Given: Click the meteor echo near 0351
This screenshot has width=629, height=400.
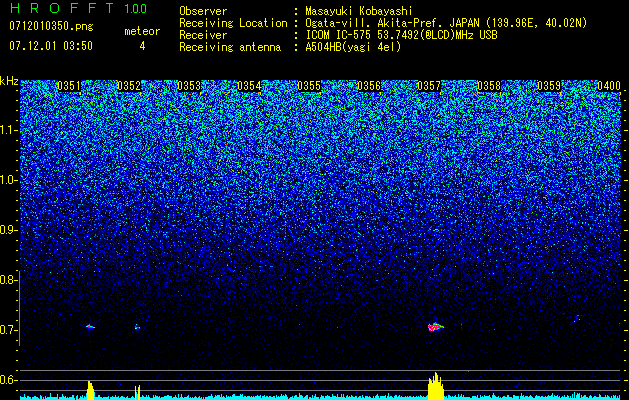Looking at the screenshot, I should click(90, 327).
